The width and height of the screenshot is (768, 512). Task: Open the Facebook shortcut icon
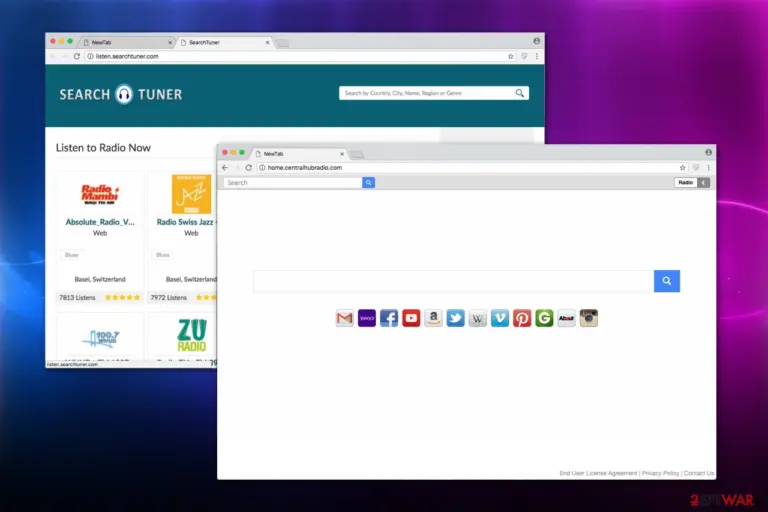(x=389, y=318)
